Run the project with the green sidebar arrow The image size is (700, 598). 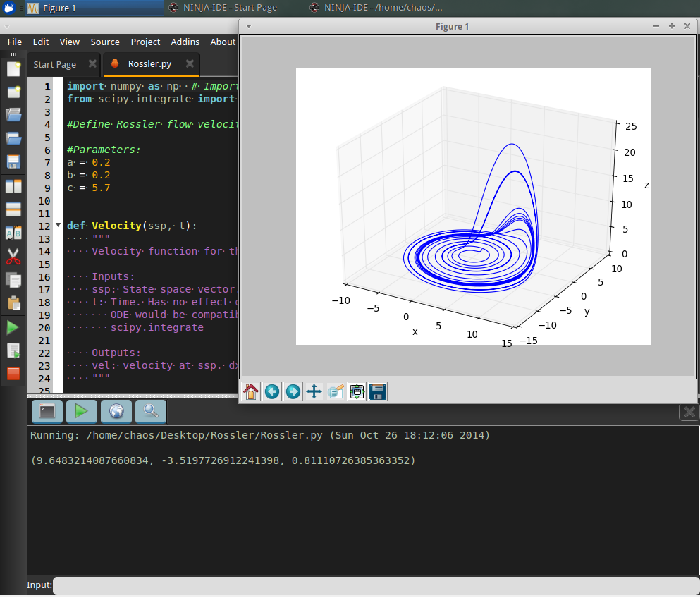[13, 328]
